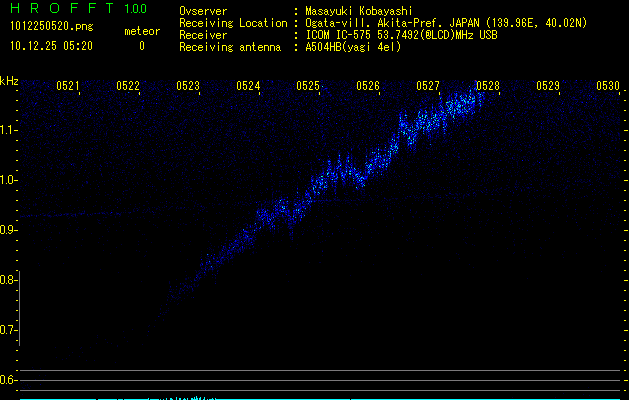The width and height of the screenshot is (629, 400).
Task: Click the kHz axis unit label
Action: point(9,81)
